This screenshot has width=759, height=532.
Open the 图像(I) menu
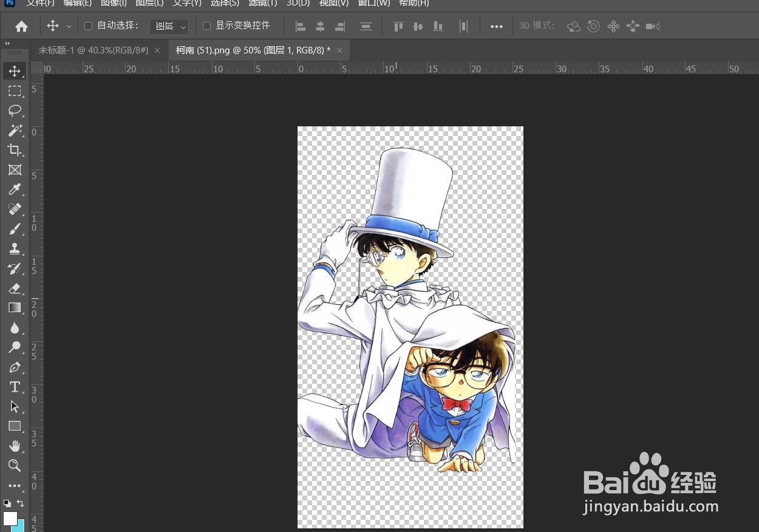click(x=114, y=3)
